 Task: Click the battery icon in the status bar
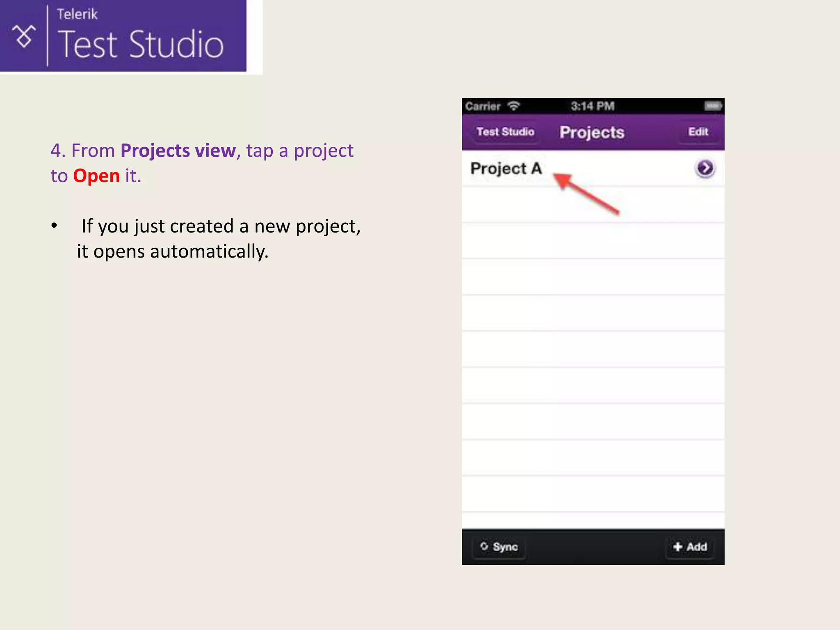click(x=713, y=106)
